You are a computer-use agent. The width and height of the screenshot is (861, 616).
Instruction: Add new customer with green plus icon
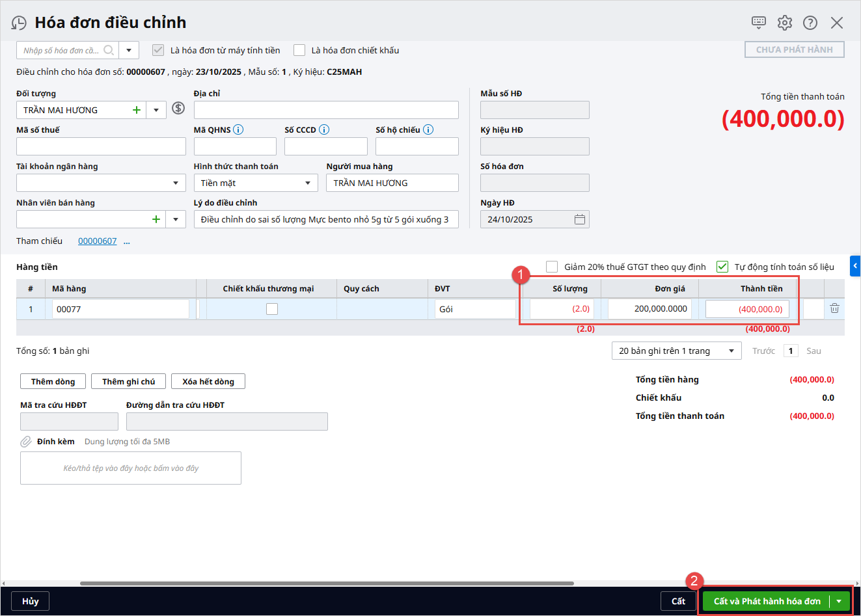click(x=137, y=110)
